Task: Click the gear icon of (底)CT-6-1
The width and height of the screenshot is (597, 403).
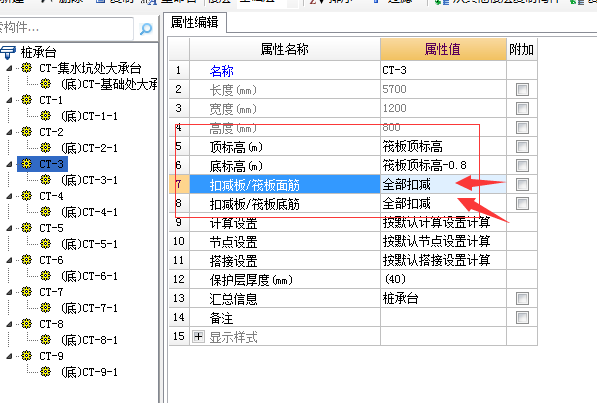Action: pyautogui.click(x=45, y=275)
